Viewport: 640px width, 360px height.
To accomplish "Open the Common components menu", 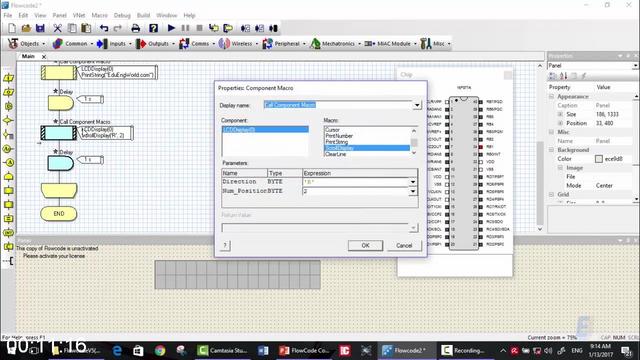I will coord(73,44).
